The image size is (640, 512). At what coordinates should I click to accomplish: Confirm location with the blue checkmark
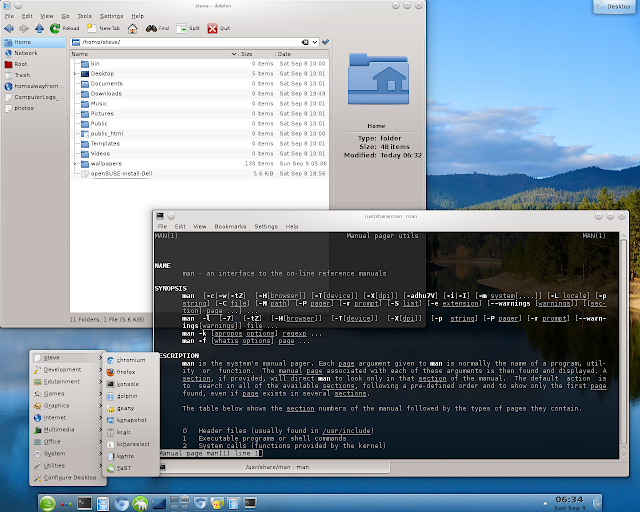click(325, 42)
